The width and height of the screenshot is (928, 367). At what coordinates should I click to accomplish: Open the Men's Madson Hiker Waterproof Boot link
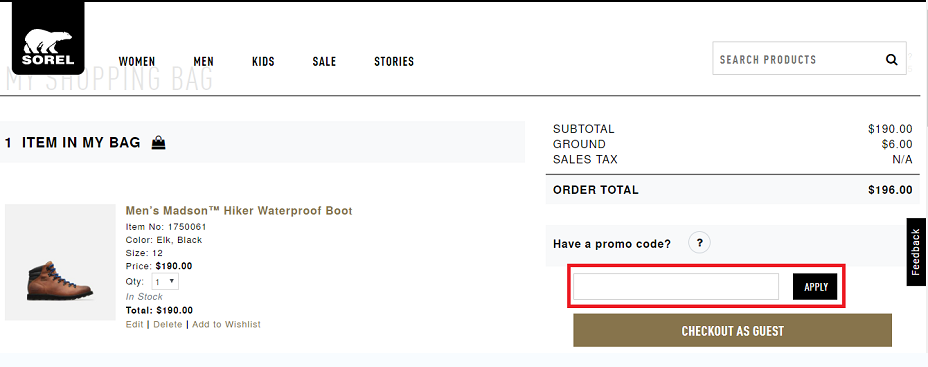(239, 211)
